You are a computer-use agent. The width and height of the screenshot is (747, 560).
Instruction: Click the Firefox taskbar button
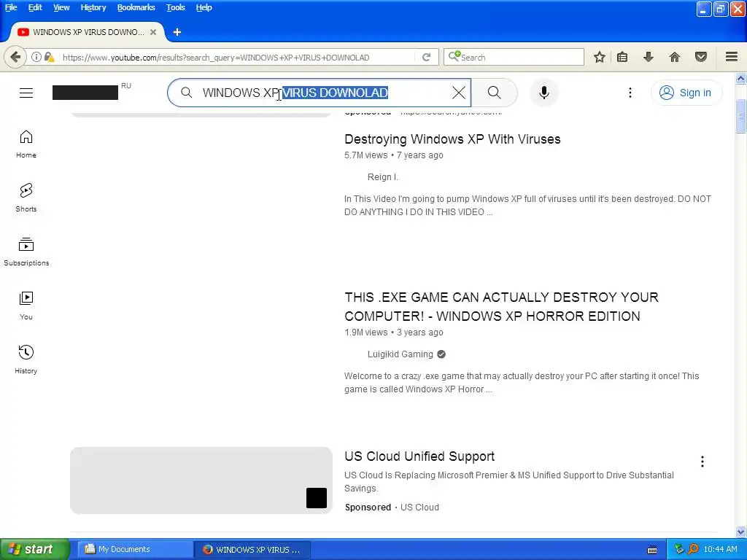252,550
